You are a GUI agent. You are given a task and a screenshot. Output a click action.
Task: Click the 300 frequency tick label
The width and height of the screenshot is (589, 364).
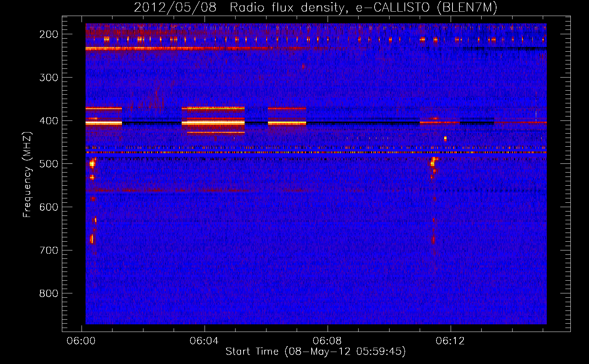(x=48, y=77)
